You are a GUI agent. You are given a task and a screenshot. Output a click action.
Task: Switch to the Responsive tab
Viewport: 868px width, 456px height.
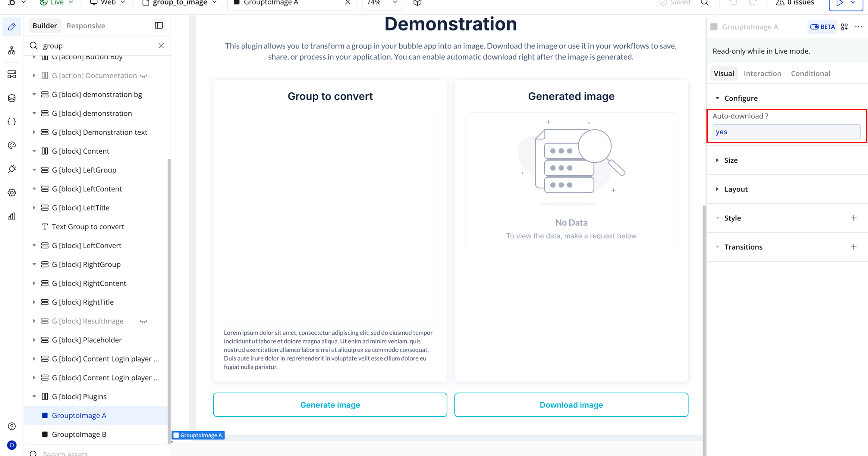coord(86,26)
